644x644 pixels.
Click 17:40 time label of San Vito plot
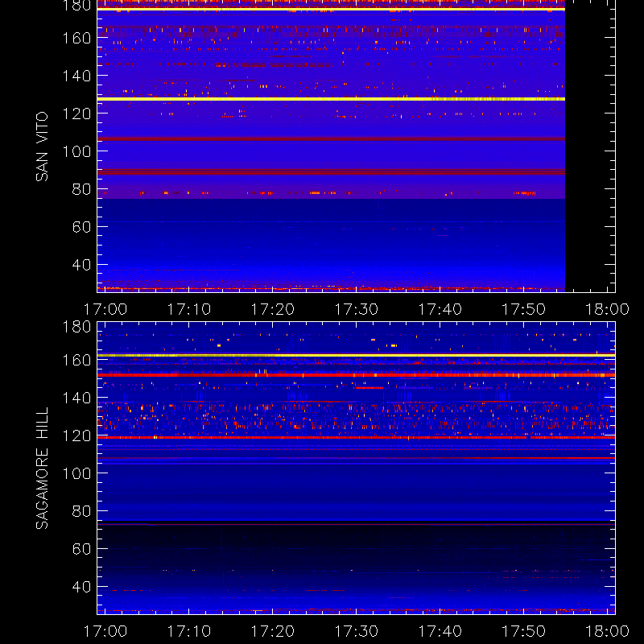(x=440, y=309)
